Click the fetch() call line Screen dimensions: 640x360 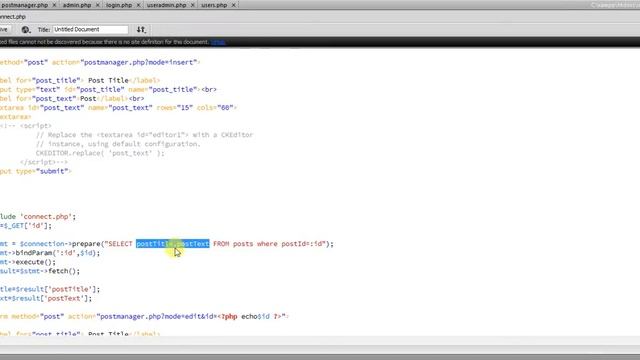(40, 271)
